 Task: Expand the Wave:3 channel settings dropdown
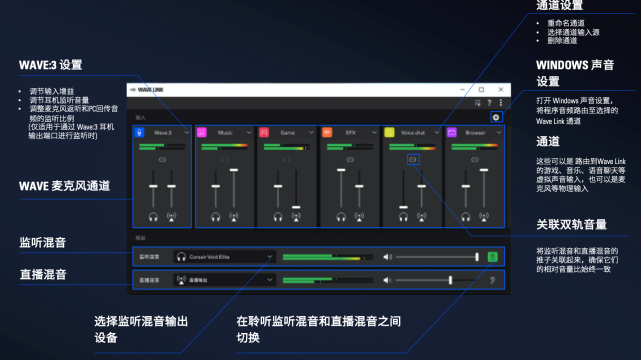click(x=187, y=132)
